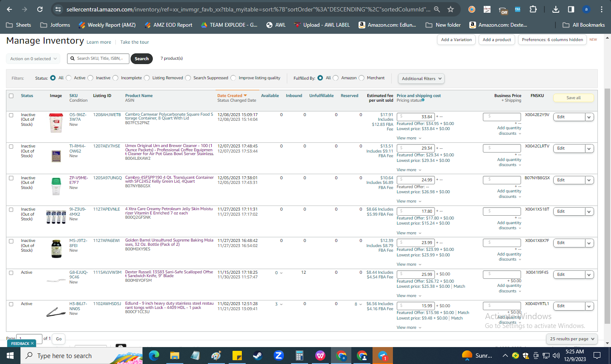Image resolution: width=611 pixels, height=364 pixels.
Task: Open File Explorer from the taskbar
Action: (174, 356)
